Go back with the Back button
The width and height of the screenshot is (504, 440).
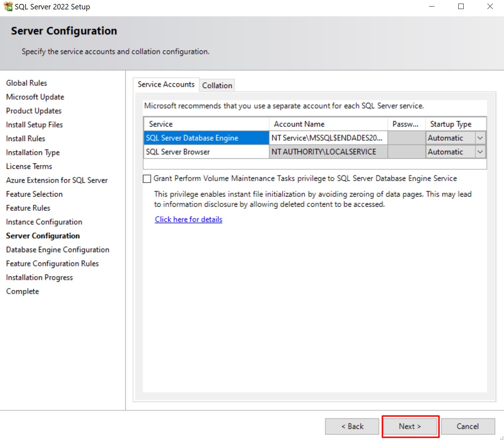click(x=352, y=426)
